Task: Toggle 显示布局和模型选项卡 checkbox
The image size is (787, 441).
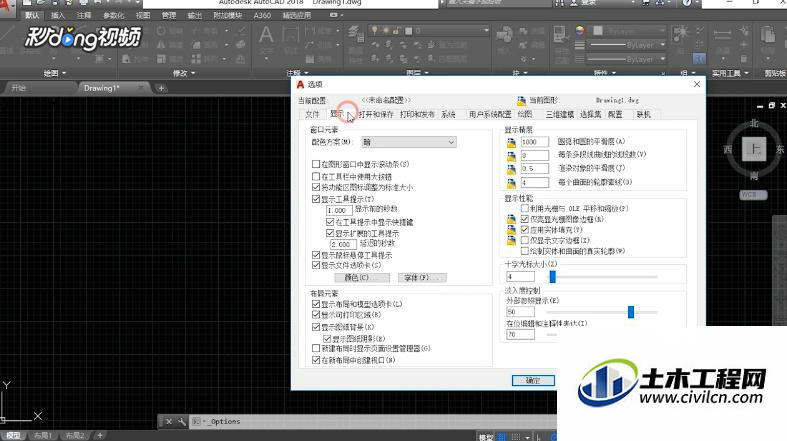Action: point(316,304)
